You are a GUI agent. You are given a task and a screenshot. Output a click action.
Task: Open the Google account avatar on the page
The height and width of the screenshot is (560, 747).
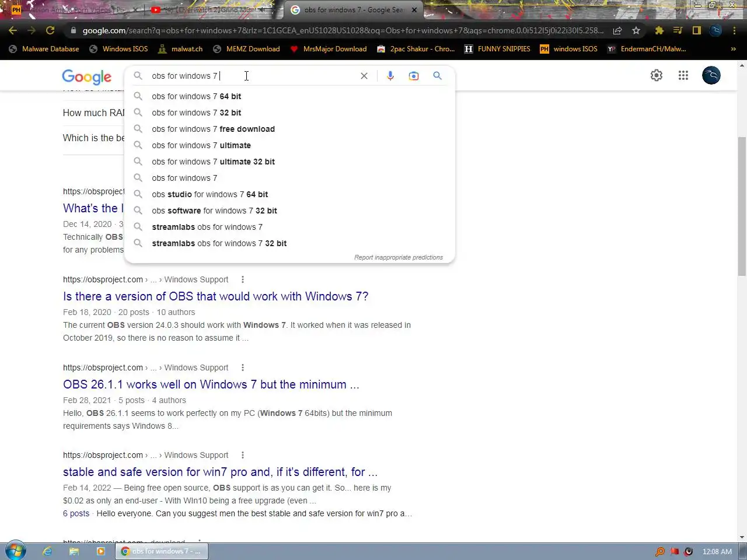tap(711, 75)
